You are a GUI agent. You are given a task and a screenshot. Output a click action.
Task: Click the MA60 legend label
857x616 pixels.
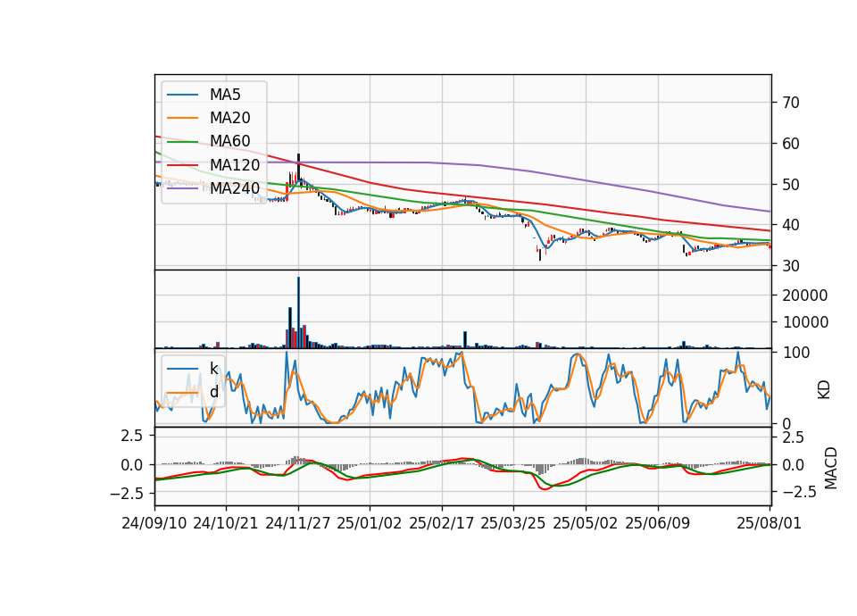(x=229, y=142)
